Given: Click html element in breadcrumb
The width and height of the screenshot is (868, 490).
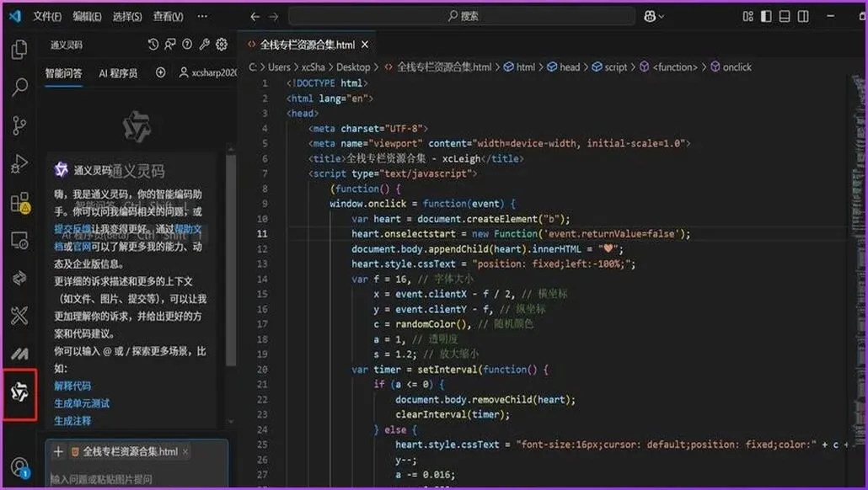Looking at the screenshot, I should tap(519, 67).
